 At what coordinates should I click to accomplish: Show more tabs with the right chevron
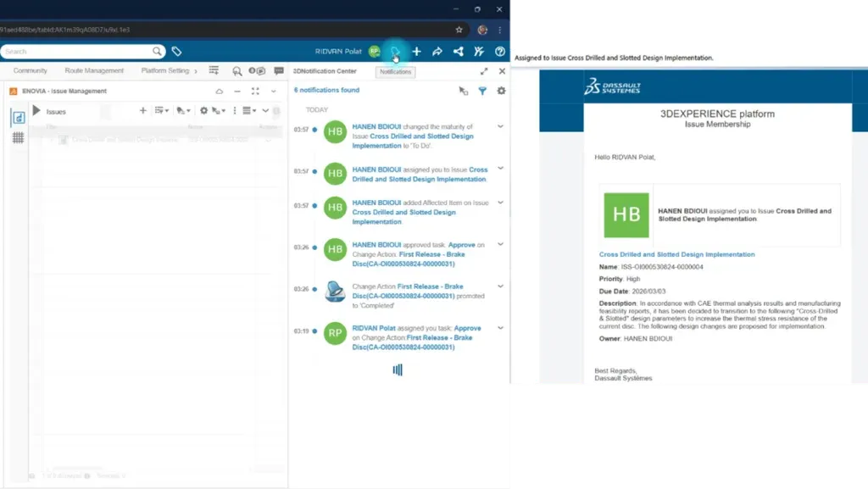[x=196, y=71]
